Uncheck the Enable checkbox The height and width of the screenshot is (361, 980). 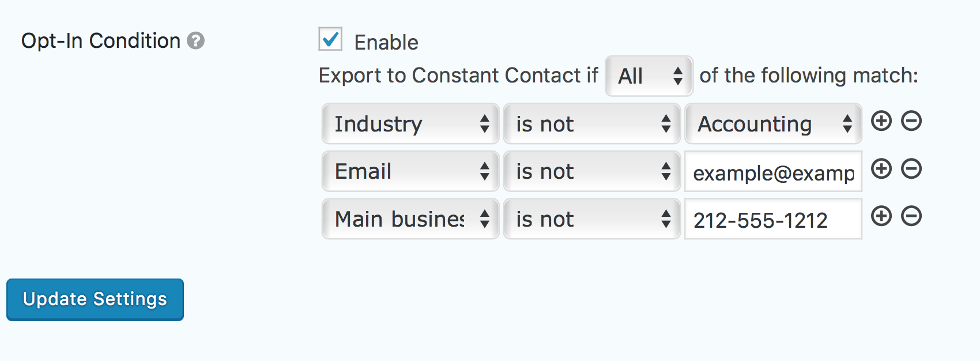coord(330,39)
